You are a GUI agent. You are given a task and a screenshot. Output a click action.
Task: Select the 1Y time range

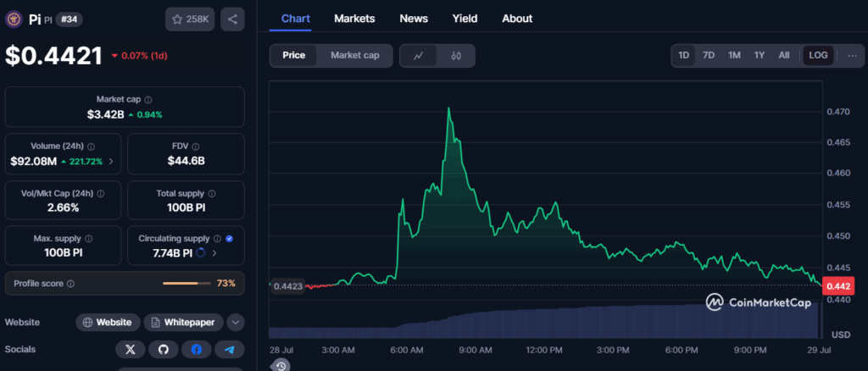click(x=759, y=55)
